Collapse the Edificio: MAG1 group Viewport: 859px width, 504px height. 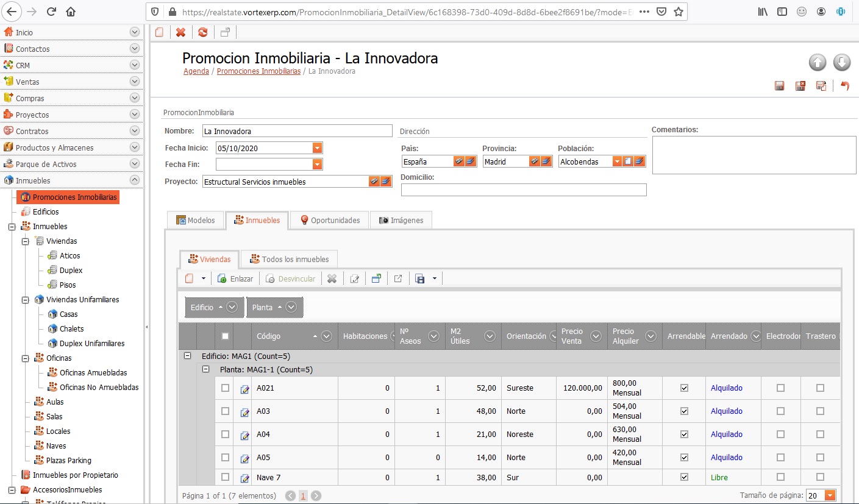(187, 356)
